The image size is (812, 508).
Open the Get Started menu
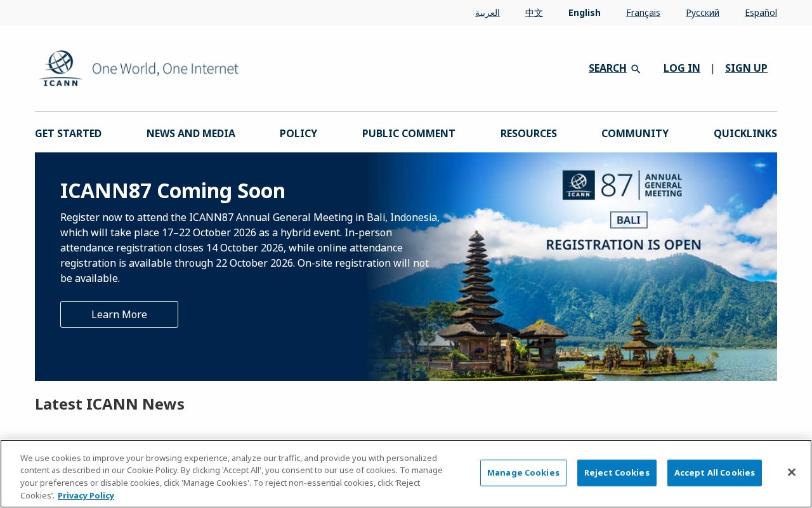coord(69,133)
